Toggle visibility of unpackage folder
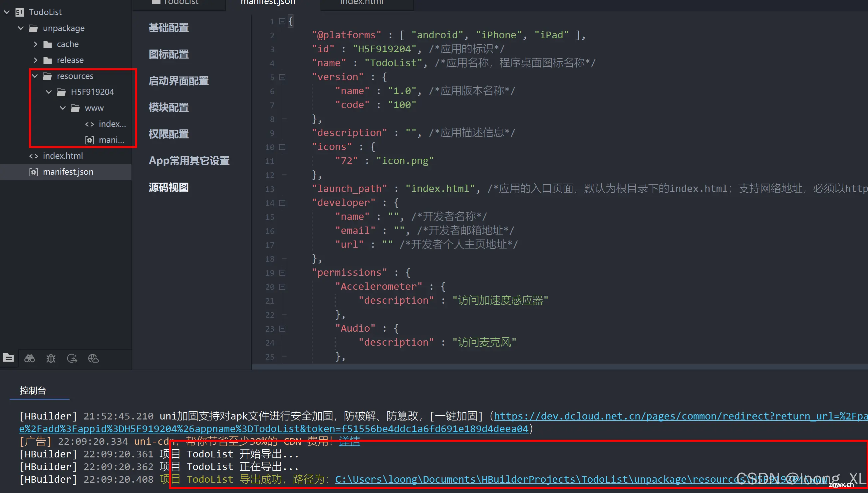The height and width of the screenshot is (493, 868). coord(21,27)
